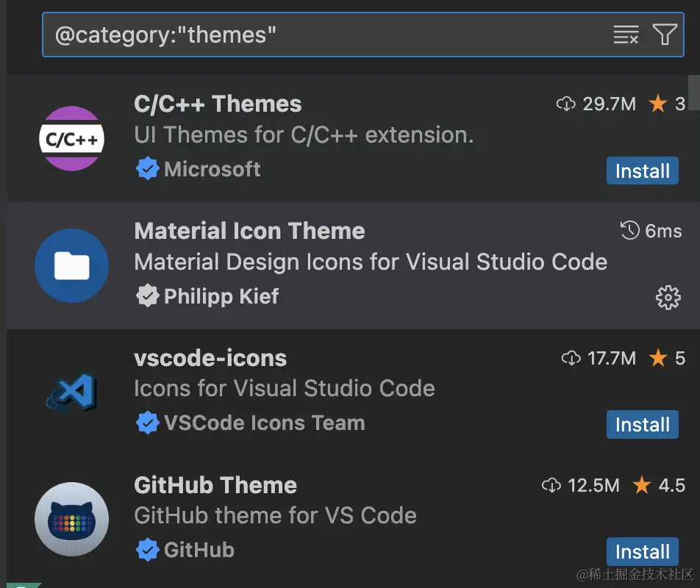The image size is (700, 588).
Task: Install the vscode-icons extension
Action: click(x=642, y=424)
